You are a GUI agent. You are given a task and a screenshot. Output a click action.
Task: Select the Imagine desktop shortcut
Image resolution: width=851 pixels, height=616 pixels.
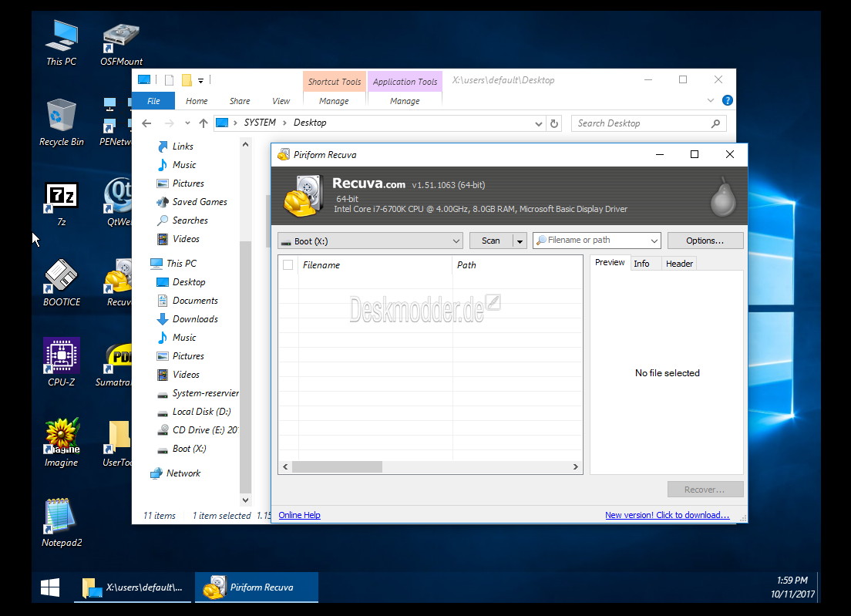[x=62, y=443]
